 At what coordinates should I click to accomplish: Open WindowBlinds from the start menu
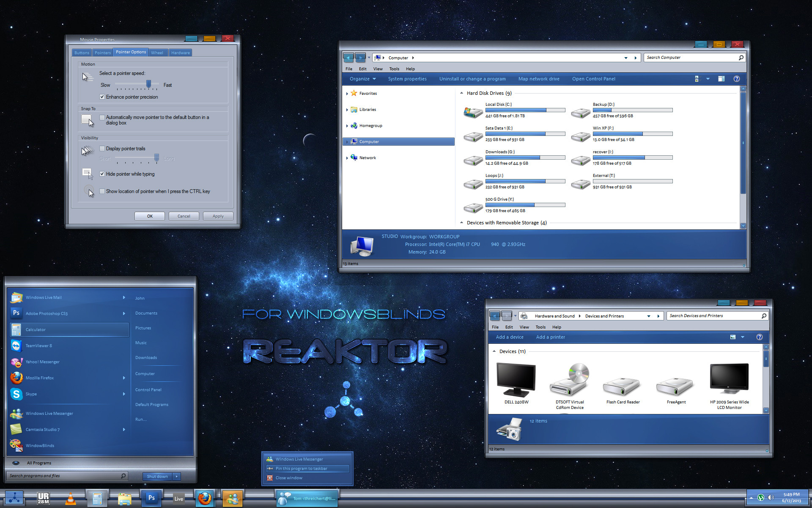tap(69, 446)
